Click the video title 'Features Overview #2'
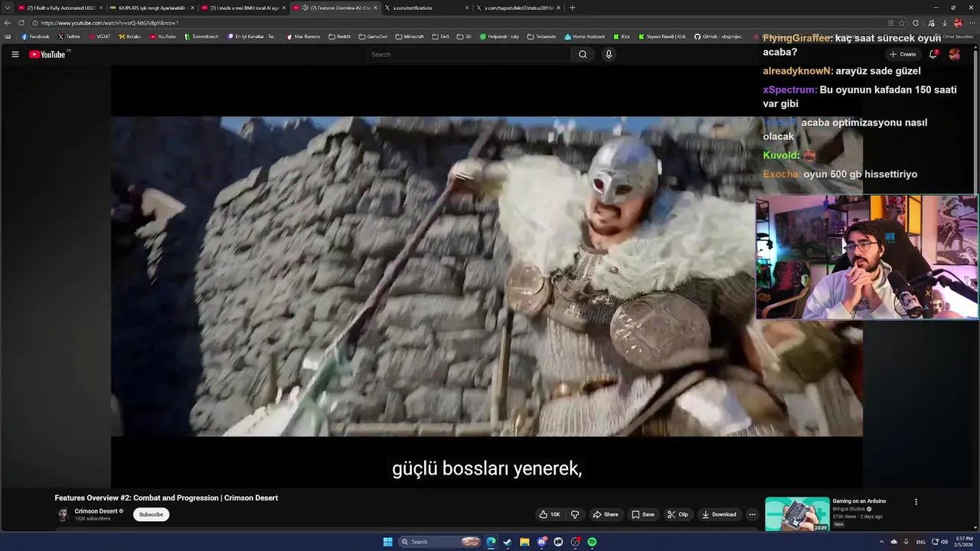Image resolution: width=980 pixels, height=551 pixels. tap(166, 498)
